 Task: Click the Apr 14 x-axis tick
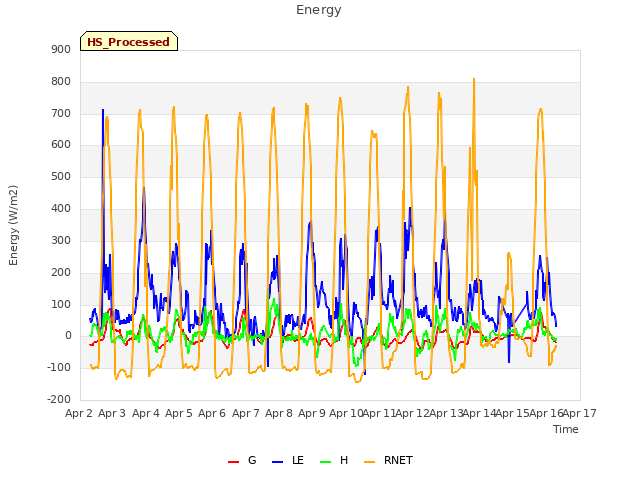[x=479, y=413]
